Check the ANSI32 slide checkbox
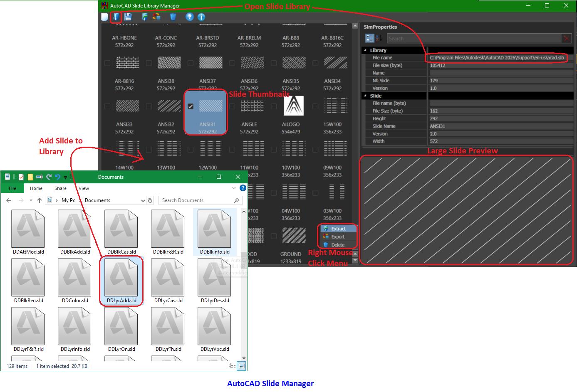Screen dimensions: 577x392 click(149, 106)
